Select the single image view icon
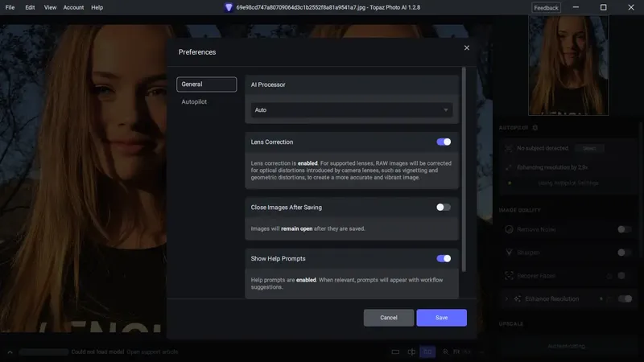 tap(395, 352)
